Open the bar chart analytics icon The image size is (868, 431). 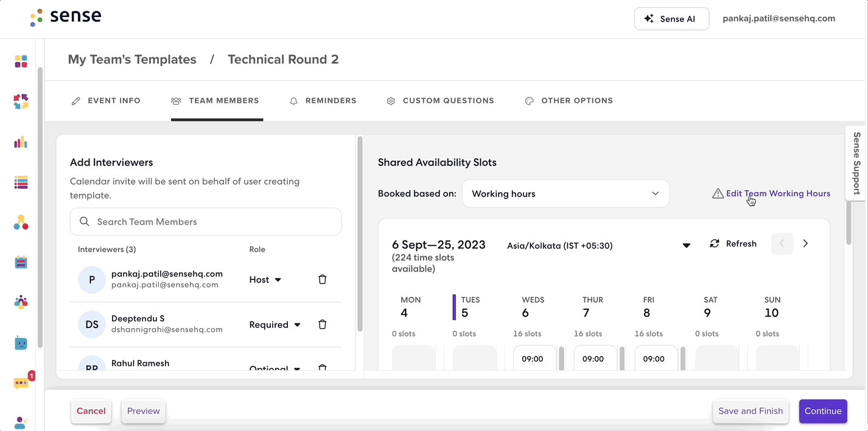point(21,142)
